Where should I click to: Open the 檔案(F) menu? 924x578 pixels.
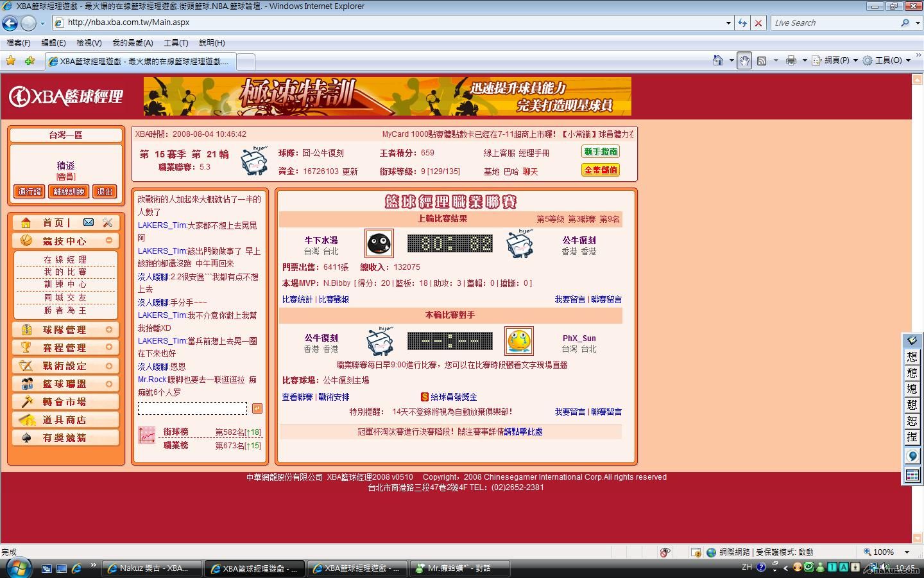pyautogui.click(x=19, y=42)
